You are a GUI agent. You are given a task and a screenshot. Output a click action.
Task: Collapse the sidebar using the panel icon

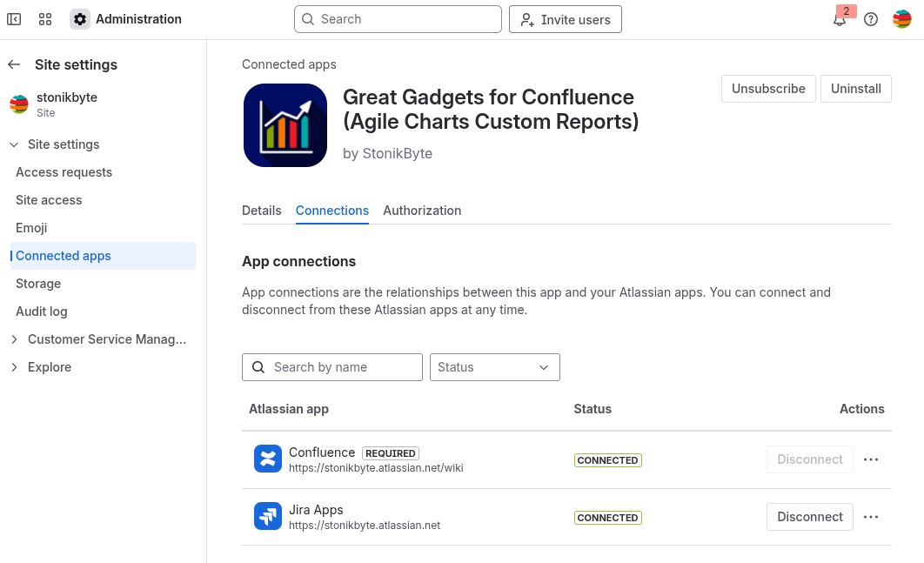[14, 19]
